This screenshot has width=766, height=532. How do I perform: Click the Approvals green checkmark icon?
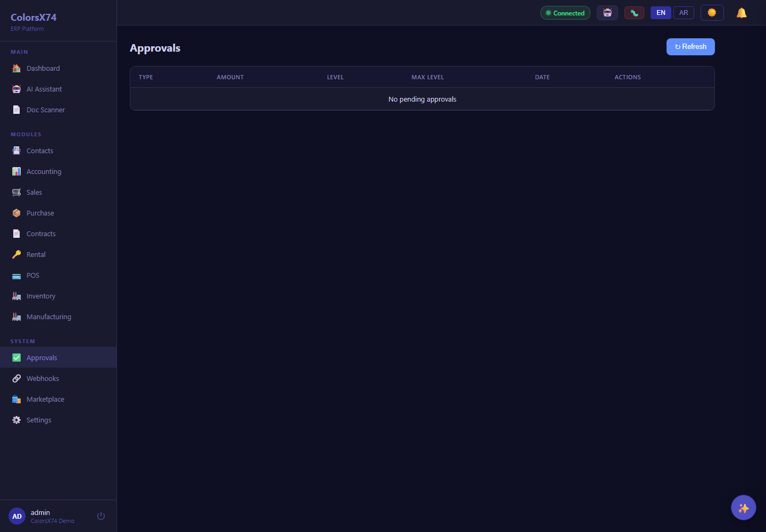(x=16, y=358)
